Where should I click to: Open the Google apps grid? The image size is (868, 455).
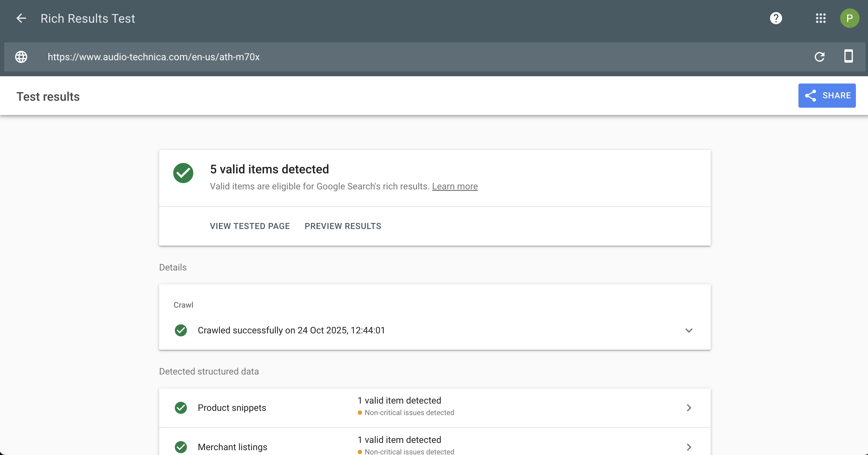coord(821,18)
